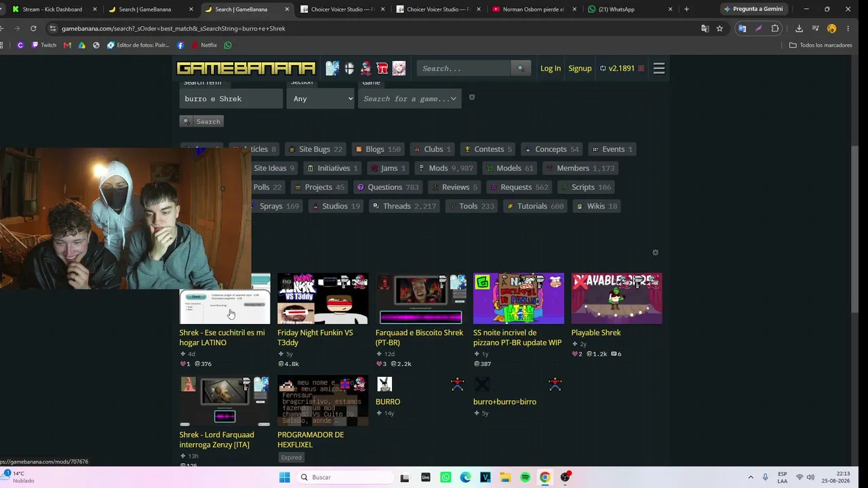Open the Twitch bookmark
The width and height of the screenshot is (868, 488).
pyautogui.click(x=43, y=45)
